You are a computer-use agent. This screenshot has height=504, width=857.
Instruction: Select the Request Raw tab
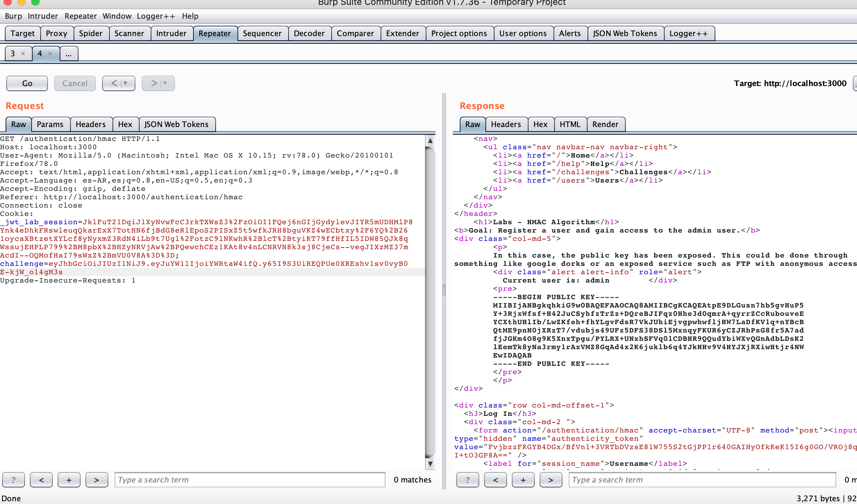19,124
